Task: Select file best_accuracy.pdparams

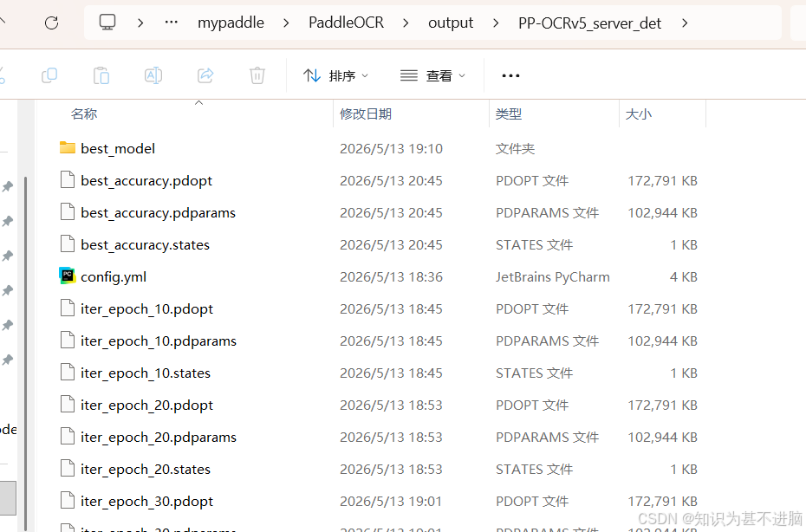Action: coord(158,213)
